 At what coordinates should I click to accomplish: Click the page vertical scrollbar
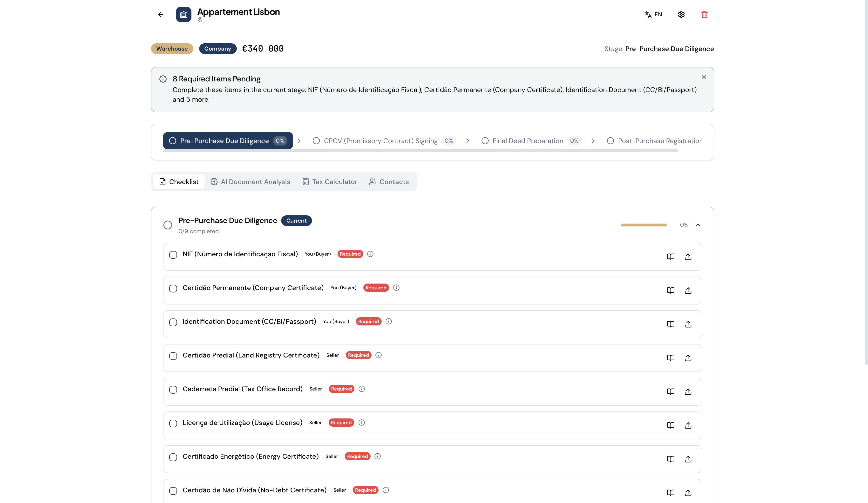tap(866, 182)
